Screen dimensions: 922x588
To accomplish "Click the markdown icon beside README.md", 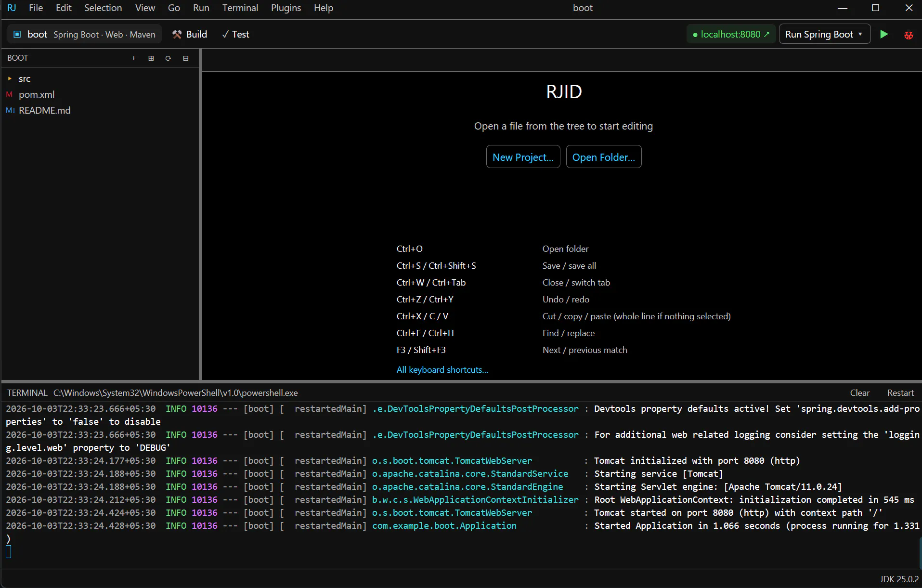I will click(10, 110).
